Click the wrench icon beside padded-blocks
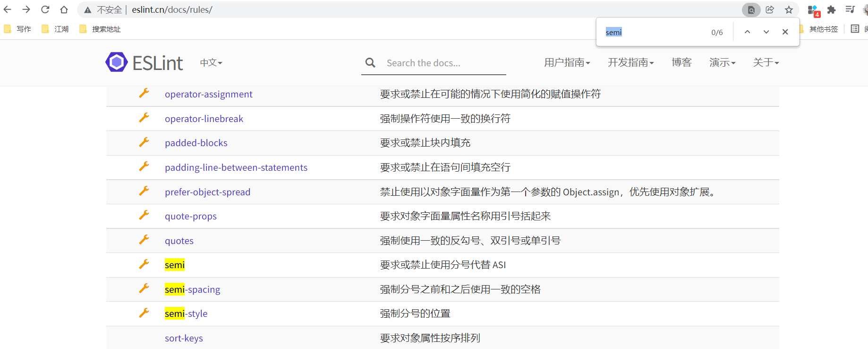Image resolution: width=868 pixels, height=349 pixels. pos(144,142)
